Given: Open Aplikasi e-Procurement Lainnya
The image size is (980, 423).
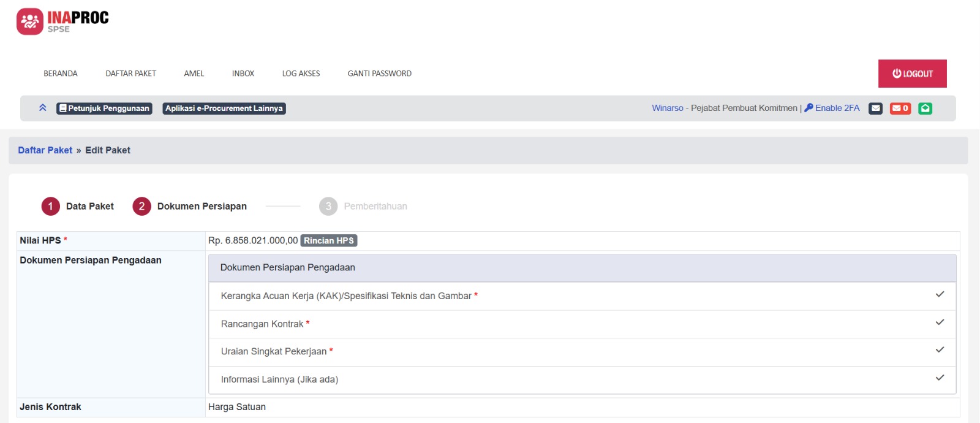Looking at the screenshot, I should pyautogui.click(x=224, y=109).
